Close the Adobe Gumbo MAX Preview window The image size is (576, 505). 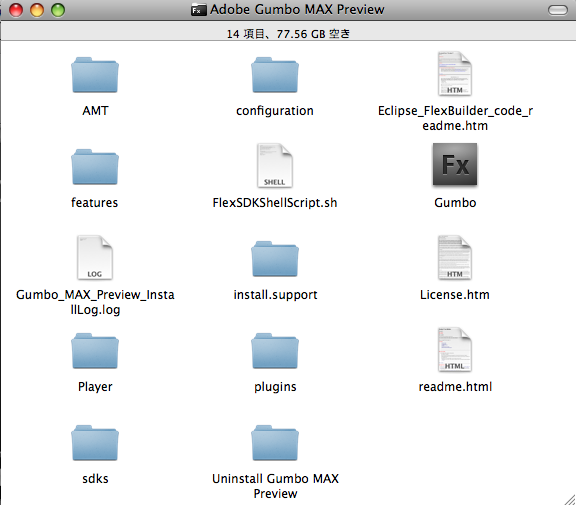click(x=16, y=10)
